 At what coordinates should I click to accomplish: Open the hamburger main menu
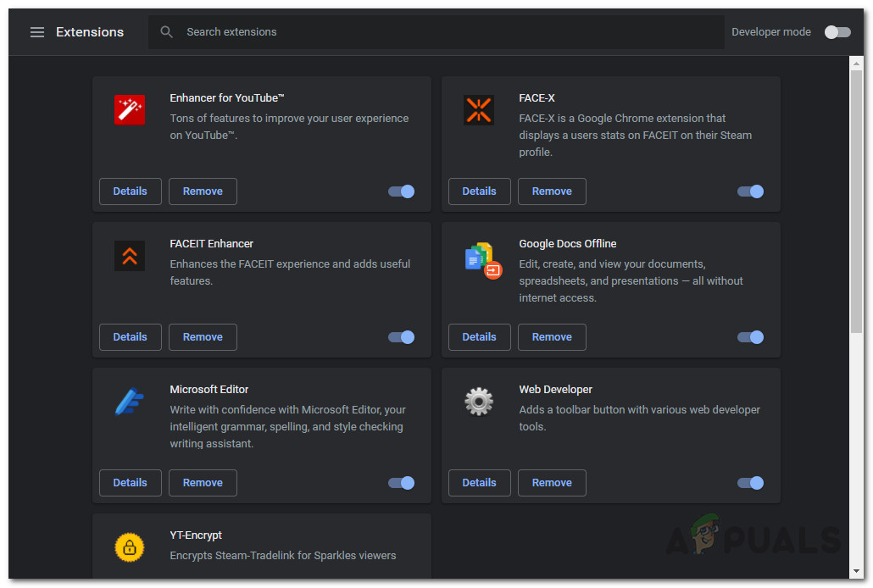tap(36, 32)
